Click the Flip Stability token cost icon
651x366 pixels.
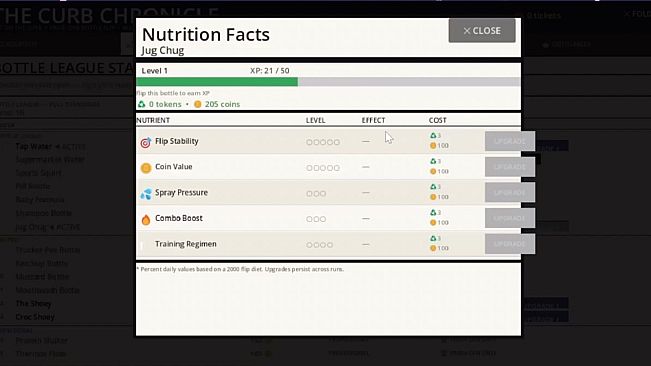[x=433, y=136]
